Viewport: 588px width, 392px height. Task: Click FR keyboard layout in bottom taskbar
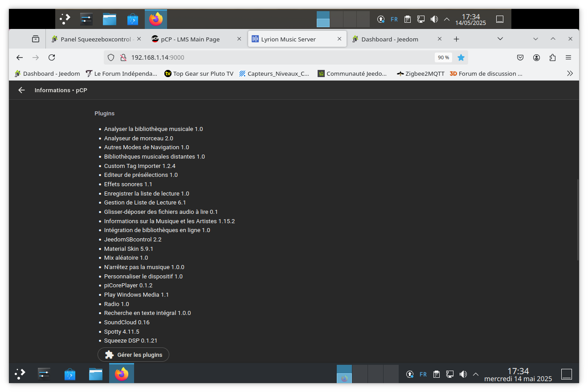(x=423, y=374)
